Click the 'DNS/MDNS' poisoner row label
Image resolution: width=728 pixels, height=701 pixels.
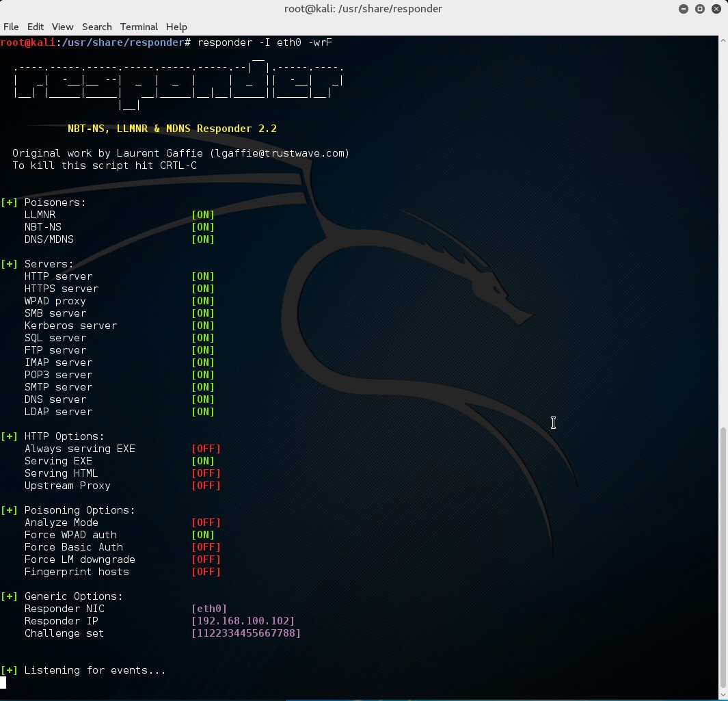pyautogui.click(x=49, y=239)
